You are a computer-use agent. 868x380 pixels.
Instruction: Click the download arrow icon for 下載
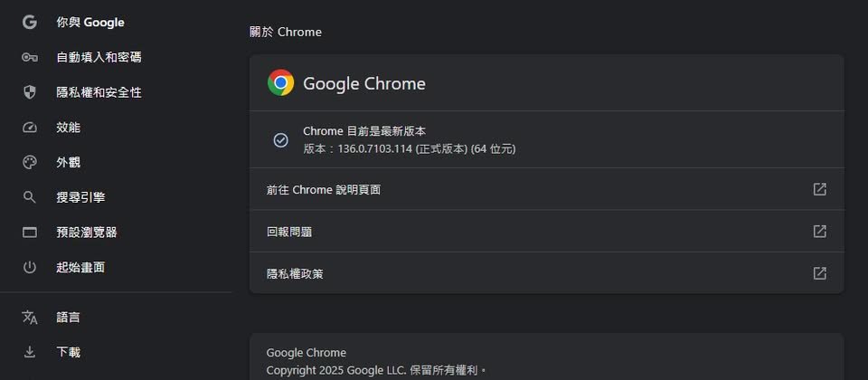pyautogui.click(x=29, y=352)
